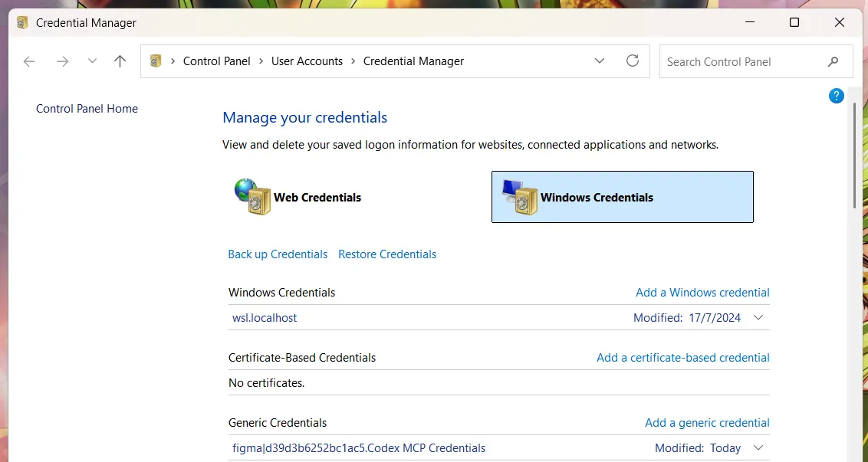Select User Accounts in the breadcrumb
The height and width of the screenshot is (462, 868).
coord(307,61)
